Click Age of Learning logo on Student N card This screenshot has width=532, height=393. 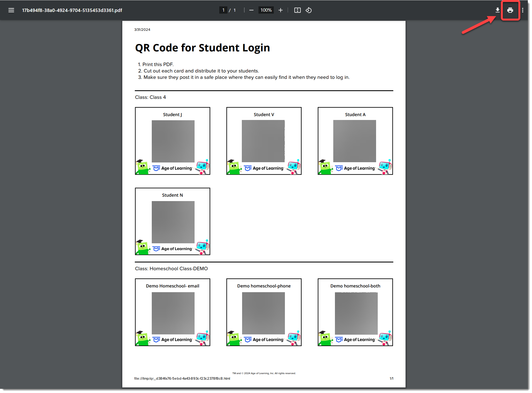pyautogui.click(x=173, y=249)
